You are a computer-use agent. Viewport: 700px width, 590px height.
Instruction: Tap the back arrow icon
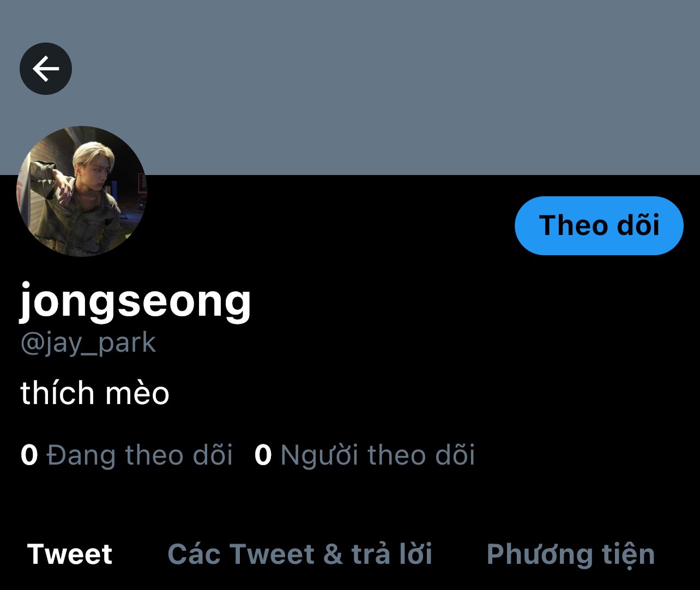click(x=46, y=69)
